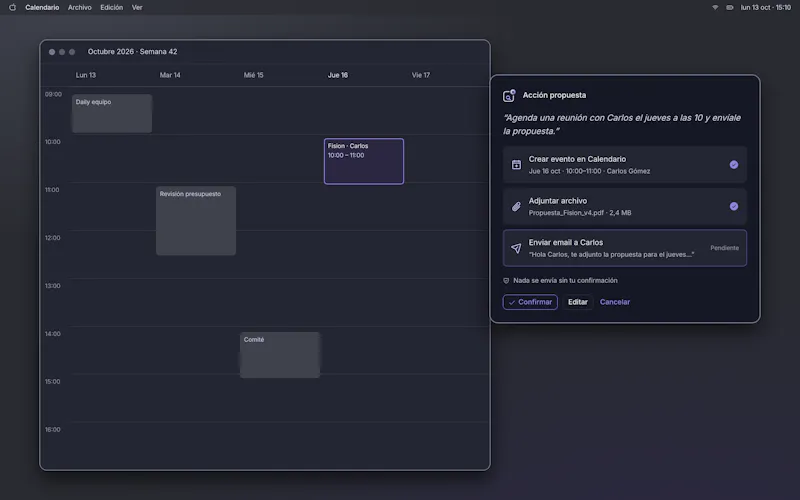800x500 pixels.
Task: Click the Acción propuesta heading
Action: [554, 95]
